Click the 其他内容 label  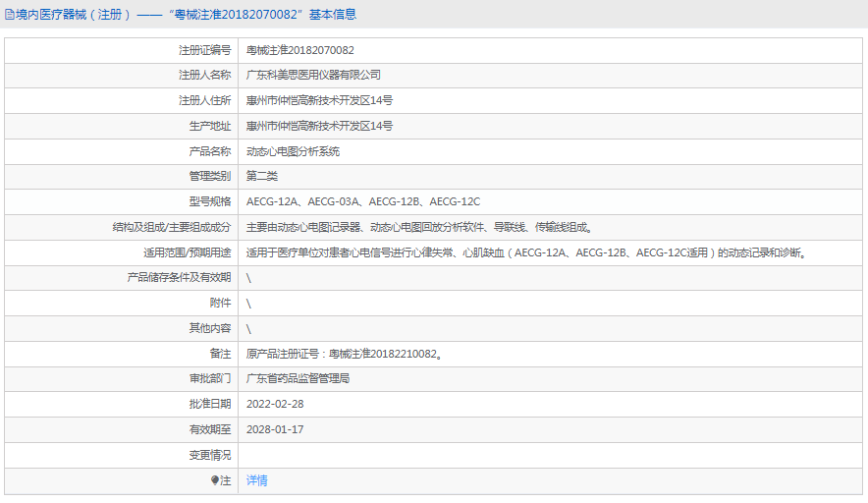coord(210,328)
